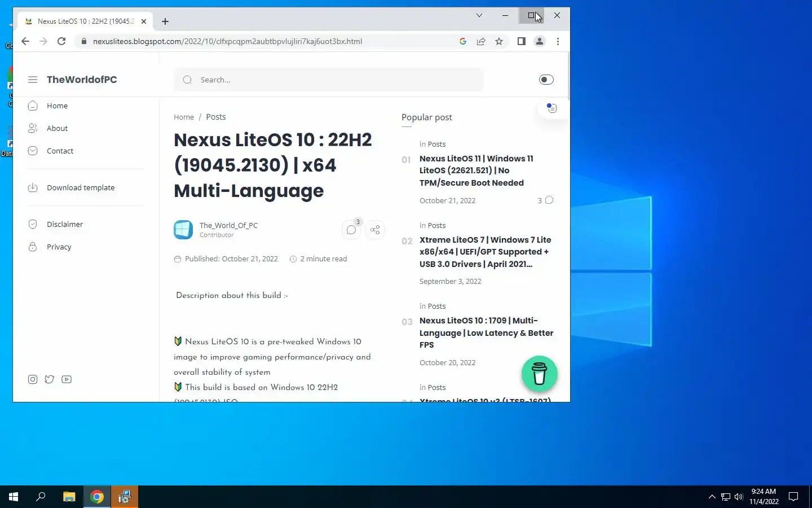Click the TheWorldofPC site title
This screenshot has height=508, width=812.
82,80
